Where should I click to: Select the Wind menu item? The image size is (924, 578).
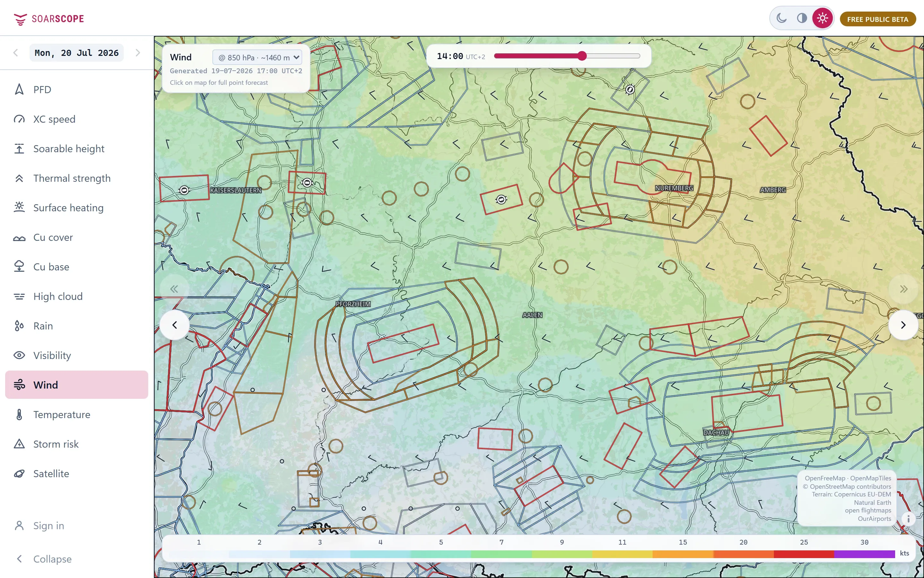[x=76, y=385]
